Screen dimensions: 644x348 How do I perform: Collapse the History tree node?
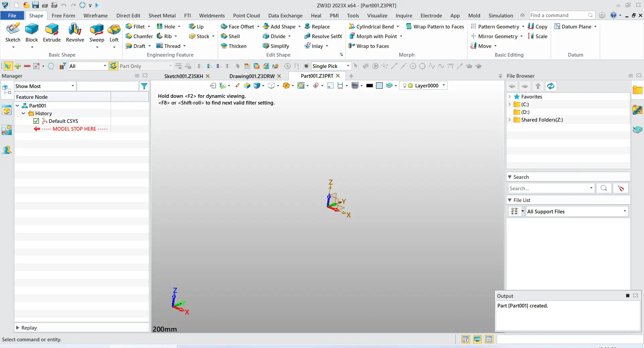click(x=23, y=113)
